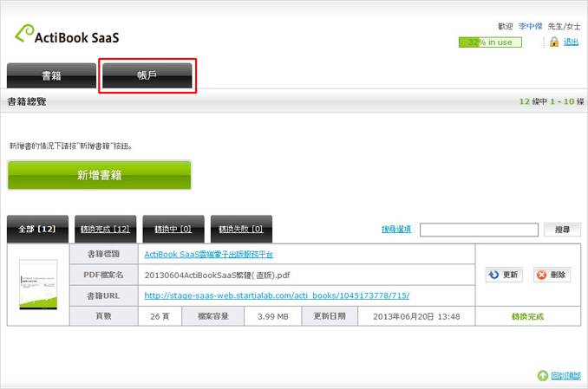
Task: Click the page count 26 頁
Action: tap(160, 317)
